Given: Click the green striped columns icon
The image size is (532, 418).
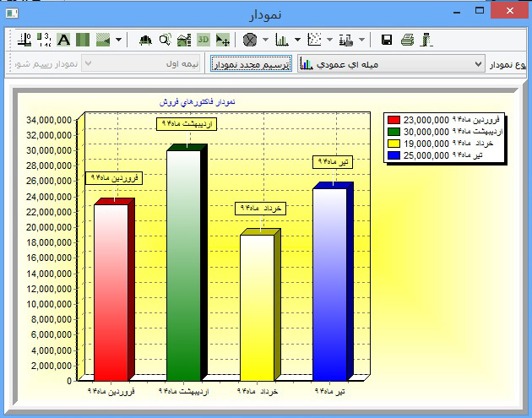Looking at the screenshot, I should point(83,40).
